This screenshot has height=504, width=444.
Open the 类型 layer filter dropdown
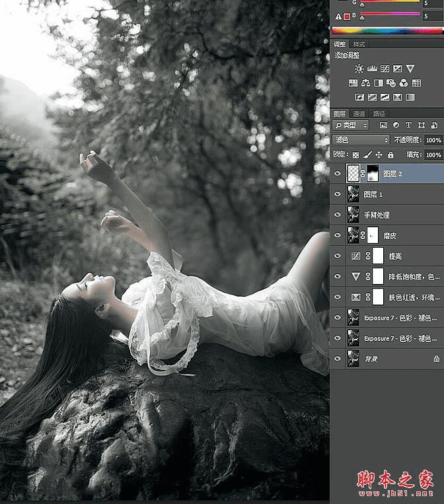click(350, 125)
